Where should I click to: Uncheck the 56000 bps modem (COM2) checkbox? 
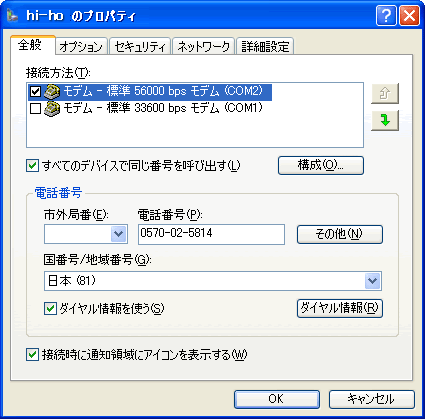[35, 91]
